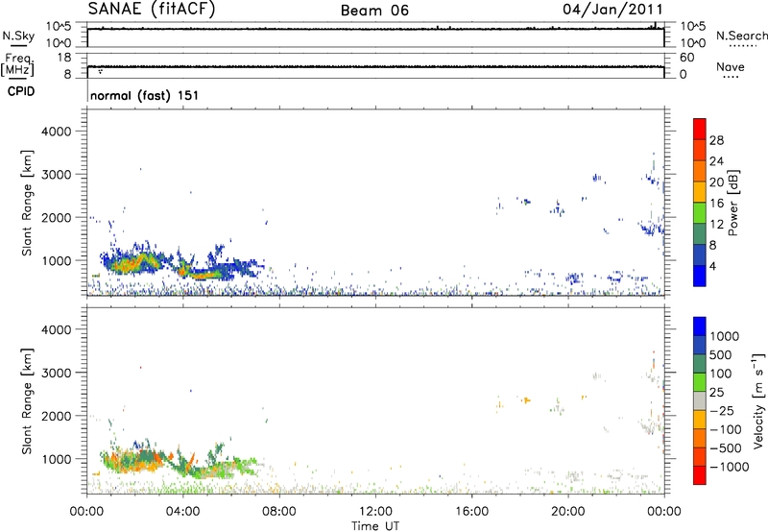This screenshot has width=768, height=532.
Task: Pick the bright blue bottom power colorbar segment
Action: 700,276
